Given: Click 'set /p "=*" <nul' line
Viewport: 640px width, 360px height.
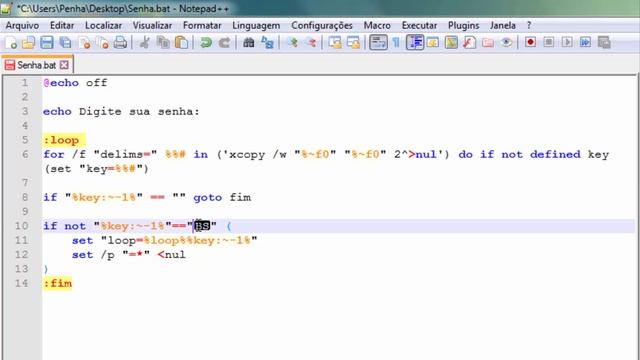Looking at the screenshot, I should (x=129, y=255).
